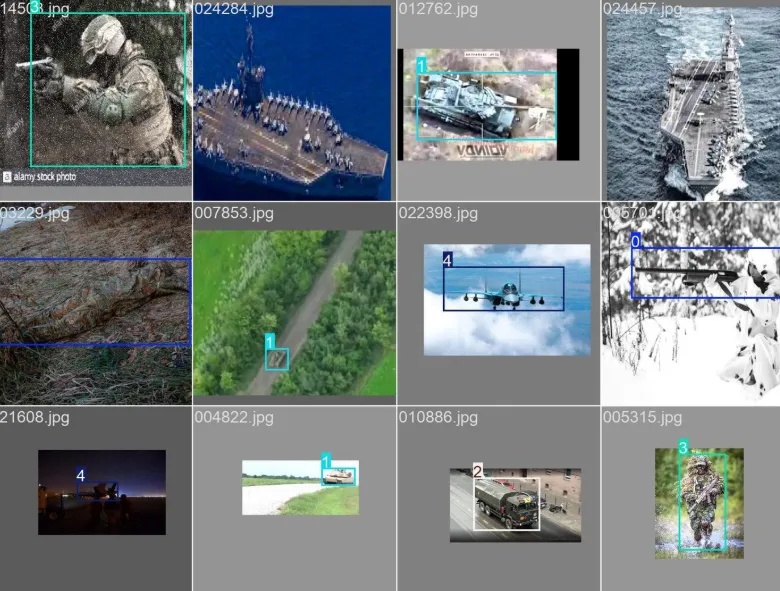Select the aircraft carrier image on blue sea

tap(292, 102)
